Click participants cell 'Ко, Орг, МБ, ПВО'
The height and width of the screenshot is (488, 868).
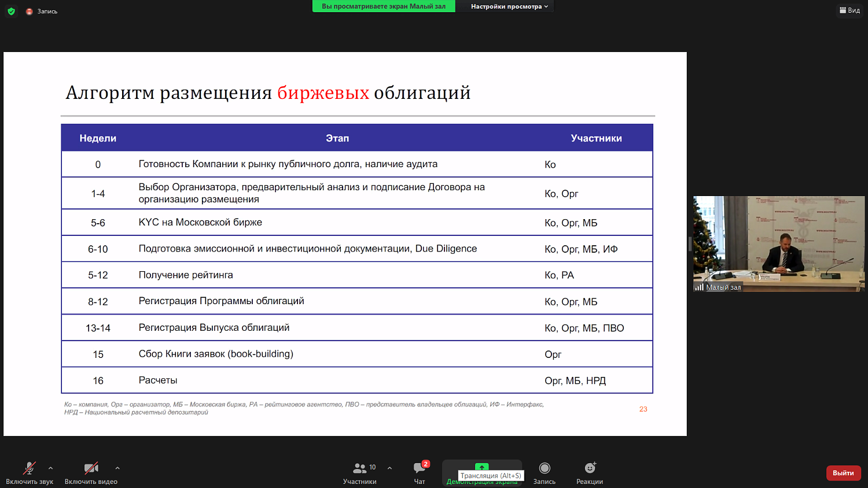click(x=584, y=328)
